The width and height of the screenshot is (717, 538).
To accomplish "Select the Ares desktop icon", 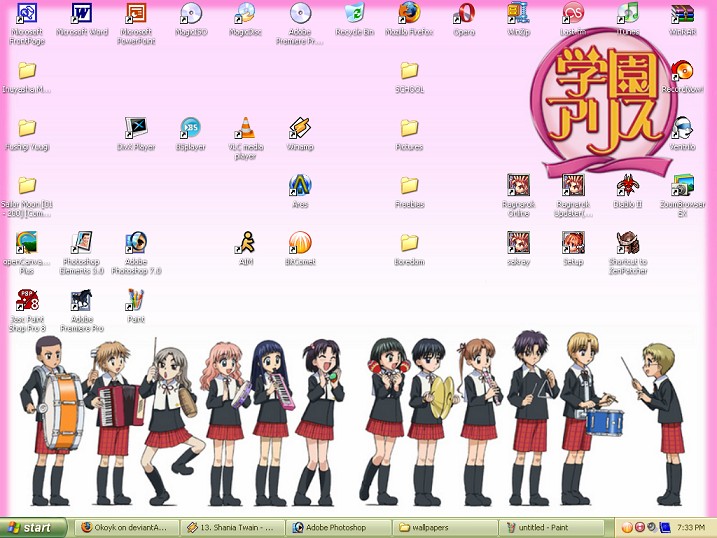I will click(x=300, y=186).
